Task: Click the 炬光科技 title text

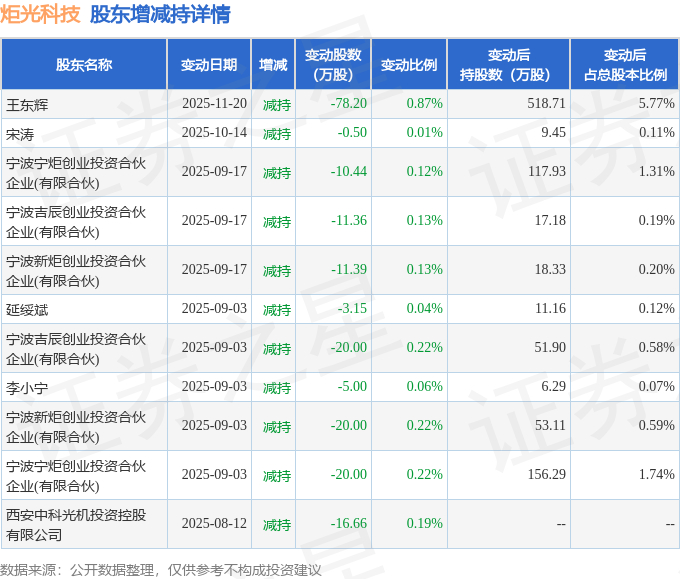Action: click(40, 14)
